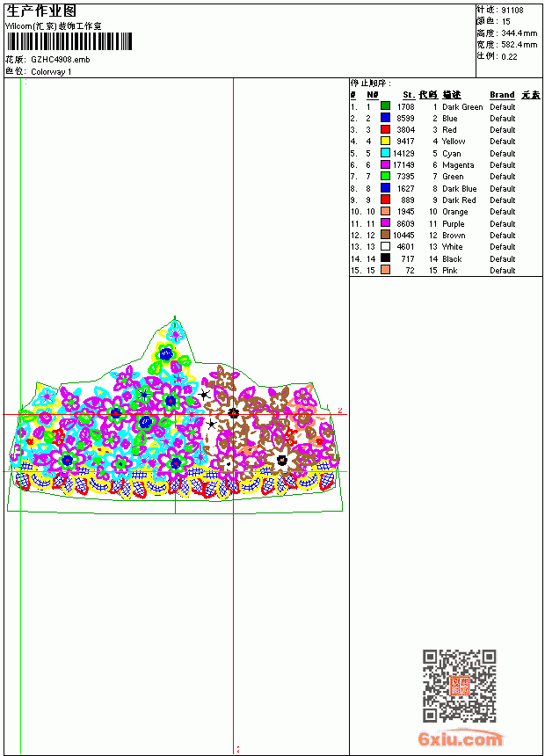
Task: Select the Dark Blue swatch in row 8
Action: point(385,188)
